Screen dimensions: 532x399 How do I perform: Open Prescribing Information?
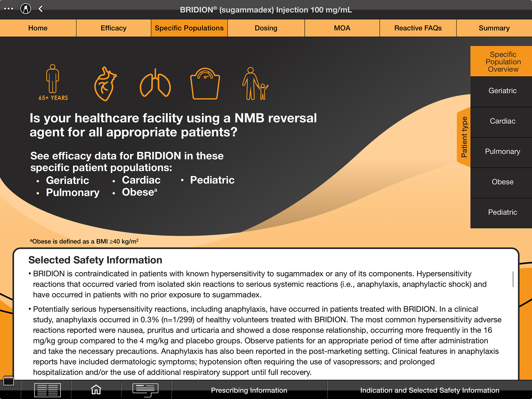[x=249, y=390]
